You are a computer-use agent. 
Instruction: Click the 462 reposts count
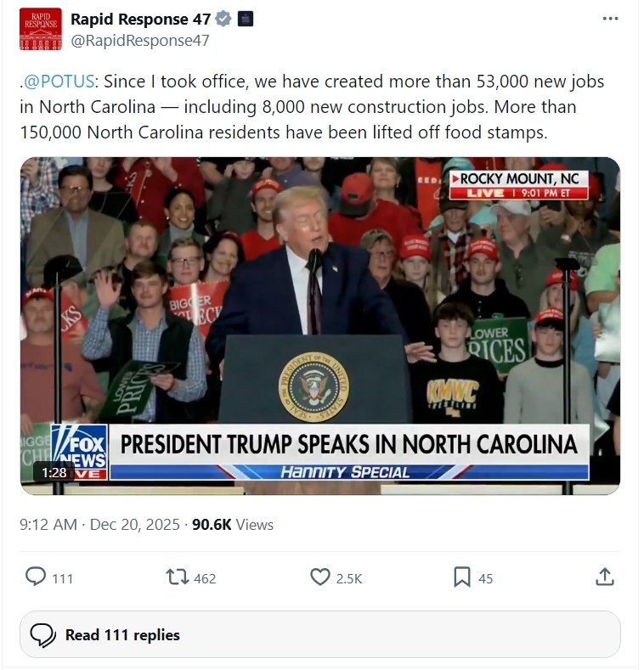[x=205, y=578]
